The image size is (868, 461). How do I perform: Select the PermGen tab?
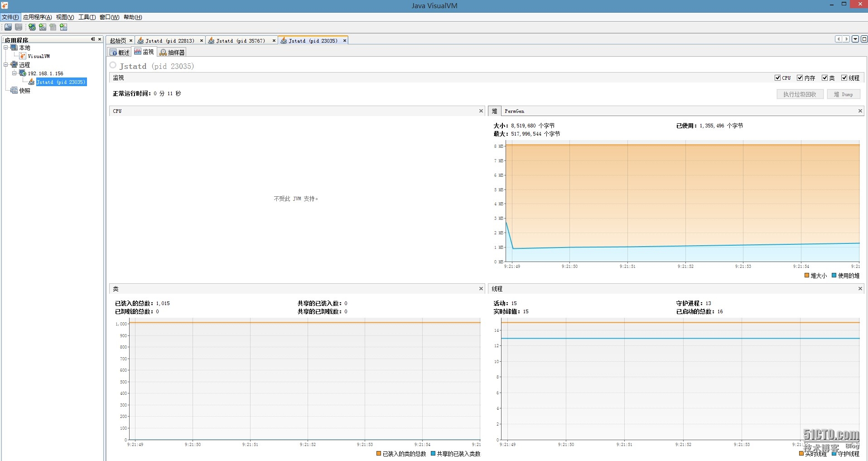click(x=515, y=111)
